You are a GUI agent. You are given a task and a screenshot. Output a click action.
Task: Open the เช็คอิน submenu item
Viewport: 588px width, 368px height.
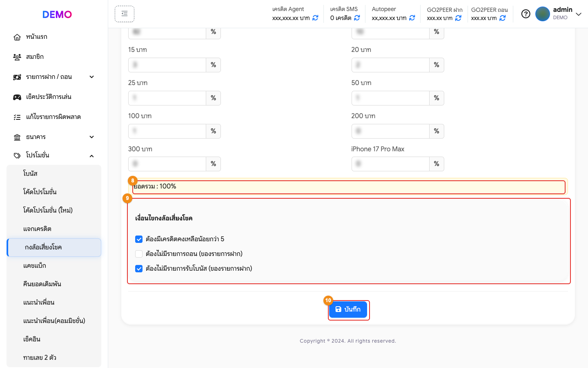54,339
